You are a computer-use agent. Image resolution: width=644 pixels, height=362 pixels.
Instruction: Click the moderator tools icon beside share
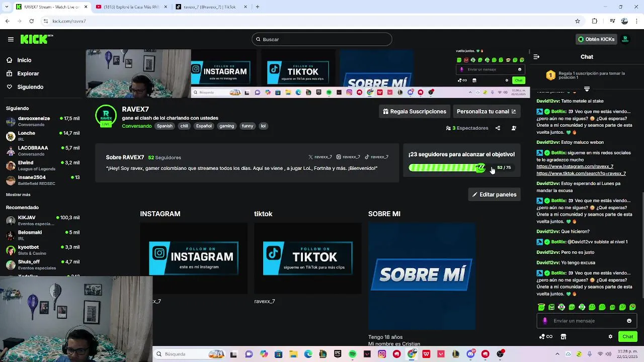pos(514,128)
